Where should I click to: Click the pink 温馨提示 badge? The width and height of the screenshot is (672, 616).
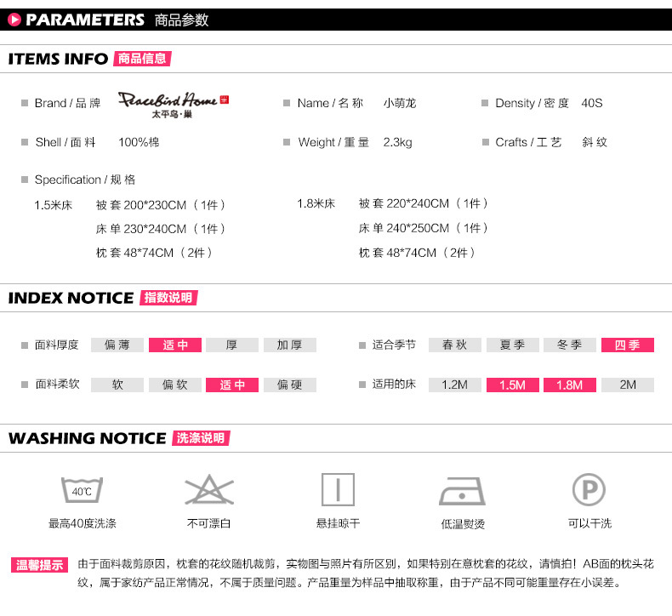(40, 565)
